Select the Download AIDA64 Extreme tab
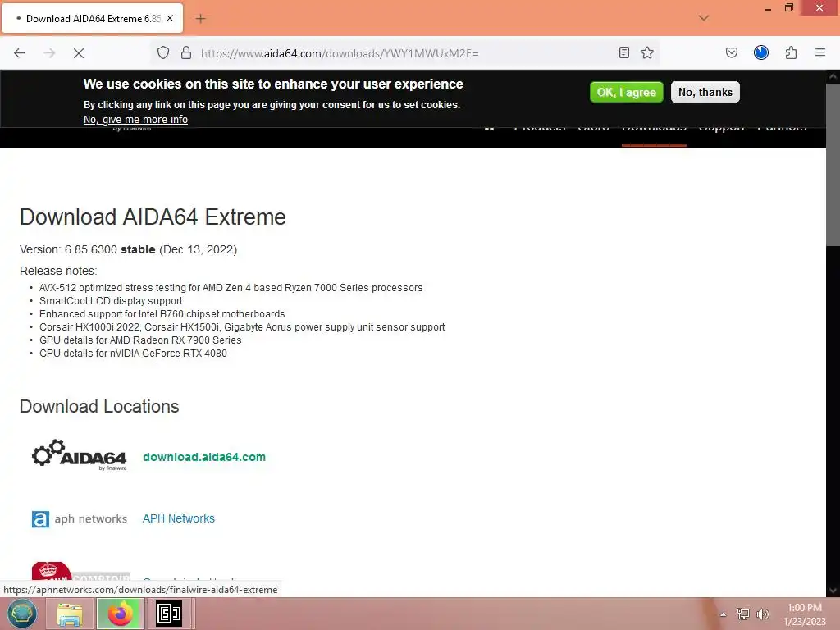The width and height of the screenshot is (840, 630). pyautogui.click(x=92, y=18)
